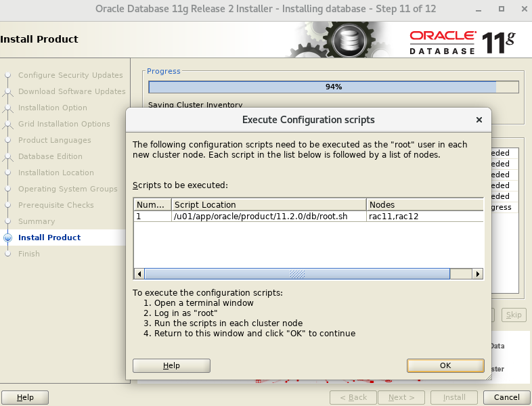
Task: Click the Number column header
Action: pyautogui.click(x=152, y=204)
